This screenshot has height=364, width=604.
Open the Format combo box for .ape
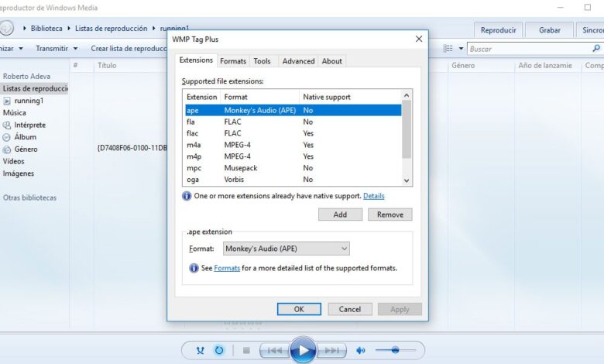[x=287, y=249]
